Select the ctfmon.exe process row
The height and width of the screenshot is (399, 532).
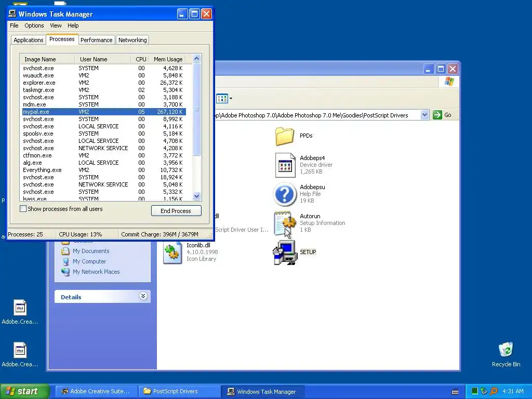[104, 155]
